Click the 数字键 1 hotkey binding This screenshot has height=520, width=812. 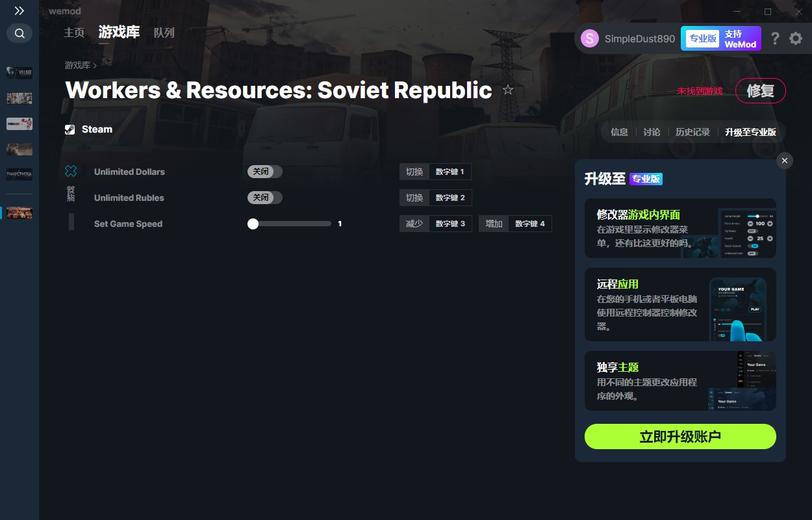(x=450, y=172)
